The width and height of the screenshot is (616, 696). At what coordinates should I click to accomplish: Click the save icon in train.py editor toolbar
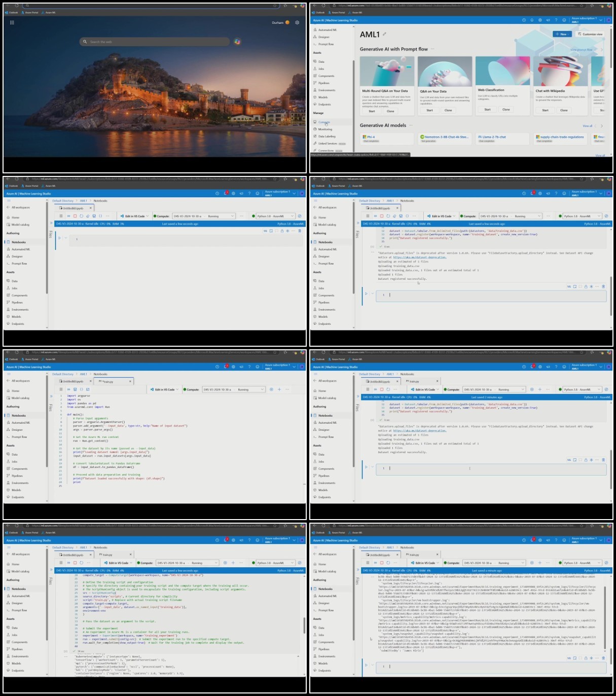68,389
